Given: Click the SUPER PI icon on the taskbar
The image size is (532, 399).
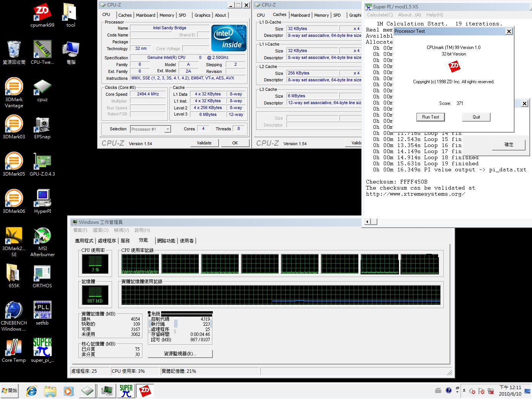Looking at the screenshot, I should point(126,390).
